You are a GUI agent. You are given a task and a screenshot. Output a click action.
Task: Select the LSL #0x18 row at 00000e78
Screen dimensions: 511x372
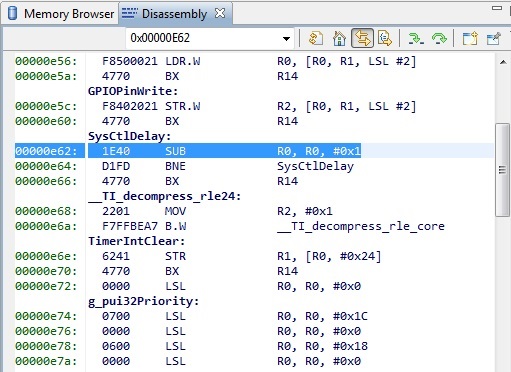click(254, 346)
